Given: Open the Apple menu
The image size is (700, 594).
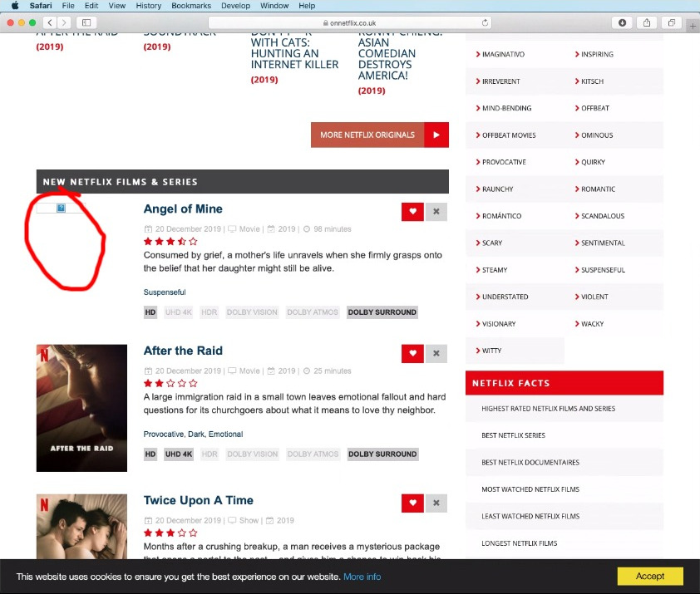Looking at the screenshot, I should coord(15,6).
